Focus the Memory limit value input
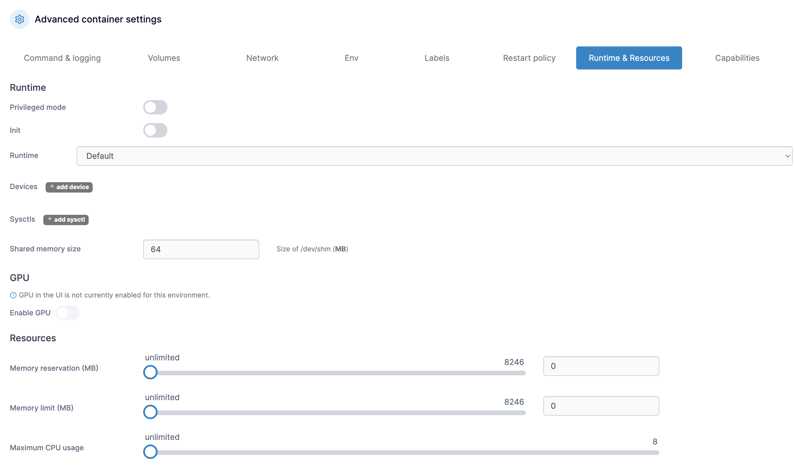Viewport: 795px width, 467px height. 601,406
